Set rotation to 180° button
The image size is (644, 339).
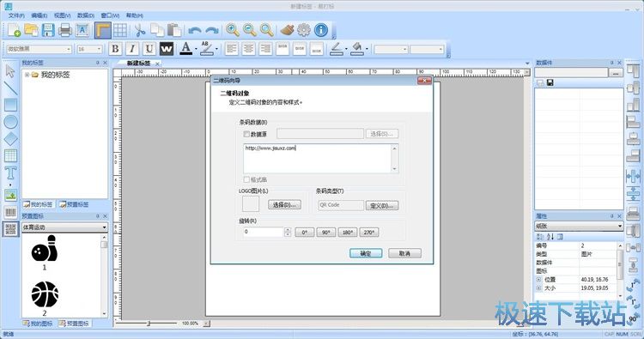click(x=348, y=233)
